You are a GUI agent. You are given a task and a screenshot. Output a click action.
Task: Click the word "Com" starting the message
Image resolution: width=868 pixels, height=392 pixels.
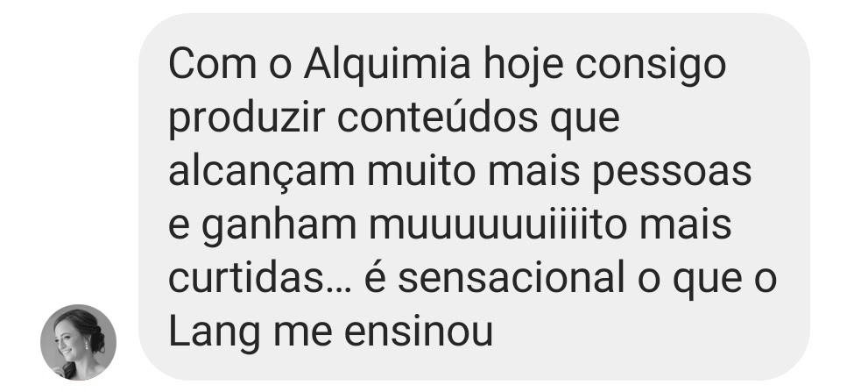tap(212, 64)
